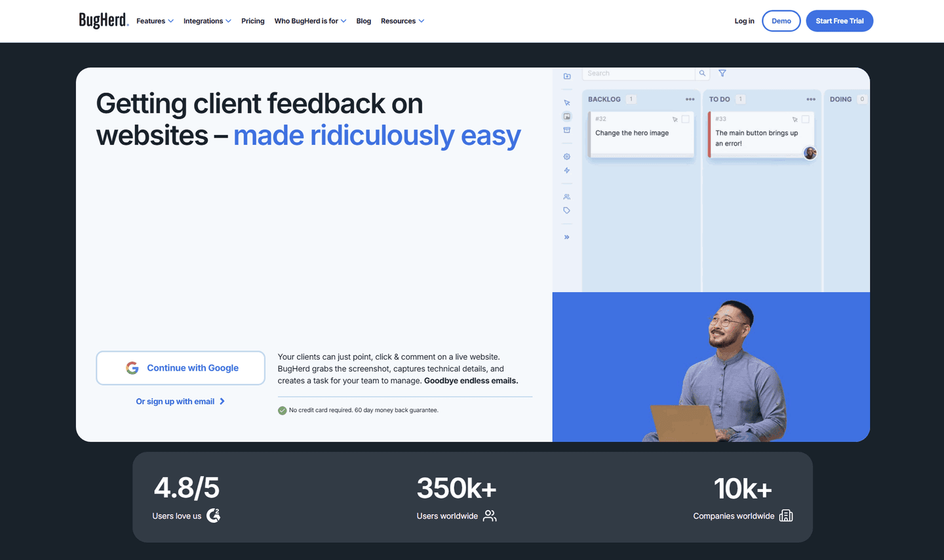Expand the Features dropdown menu
Viewport: 944px width, 560px height.
click(155, 21)
